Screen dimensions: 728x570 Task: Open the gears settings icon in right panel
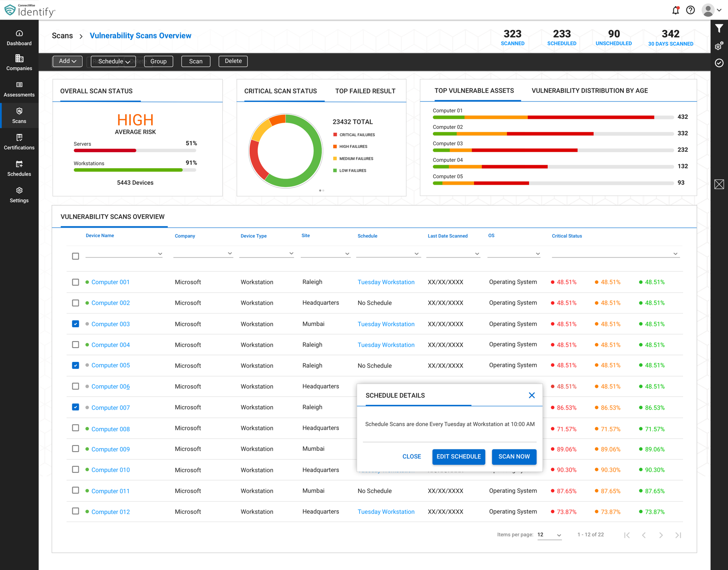click(719, 46)
